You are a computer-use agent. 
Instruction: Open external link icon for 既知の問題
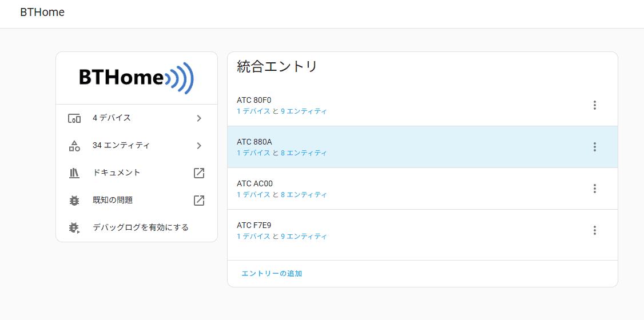199,201
